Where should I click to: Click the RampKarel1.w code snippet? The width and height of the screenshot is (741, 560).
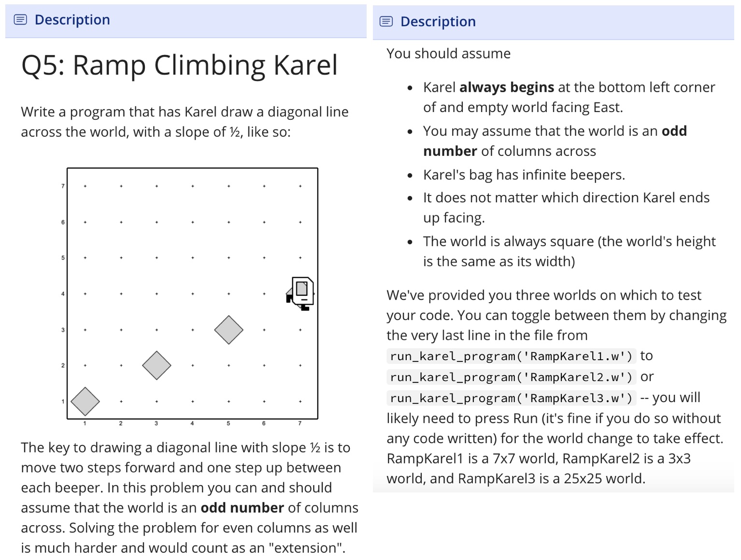(x=511, y=356)
